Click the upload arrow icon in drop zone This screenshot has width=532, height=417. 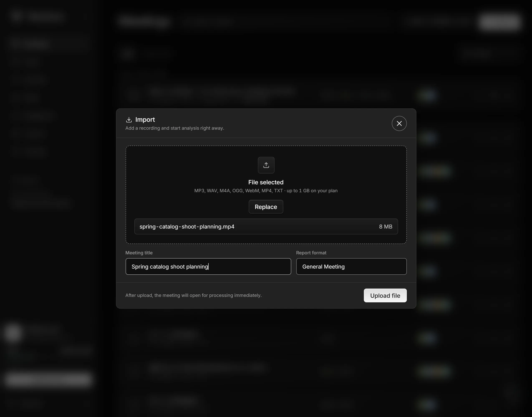click(x=266, y=165)
